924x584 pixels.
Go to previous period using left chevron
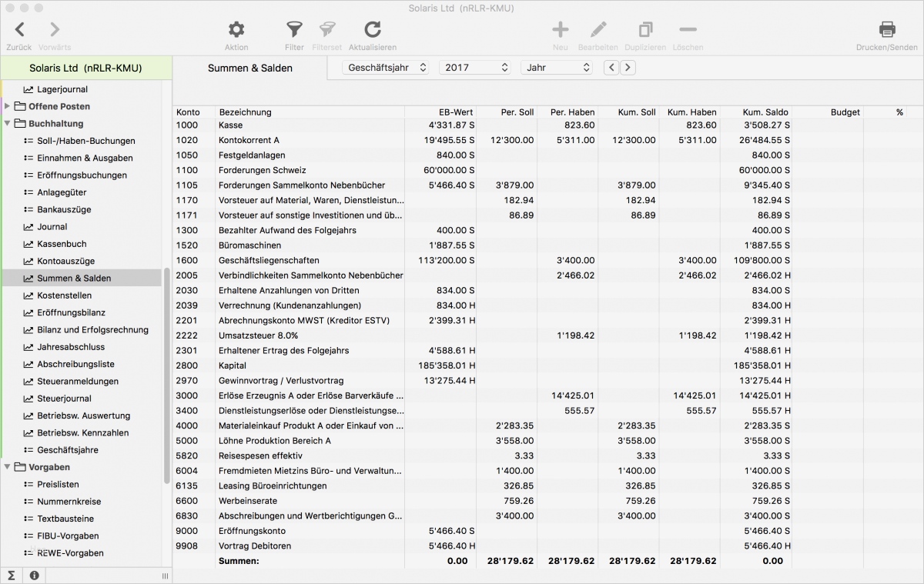pos(611,68)
